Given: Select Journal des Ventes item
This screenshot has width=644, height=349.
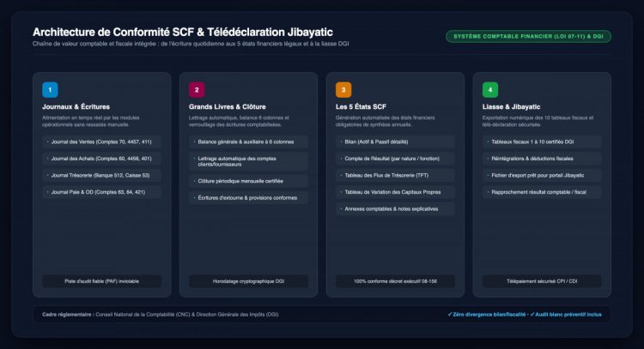Looking at the screenshot, I should (102, 141).
